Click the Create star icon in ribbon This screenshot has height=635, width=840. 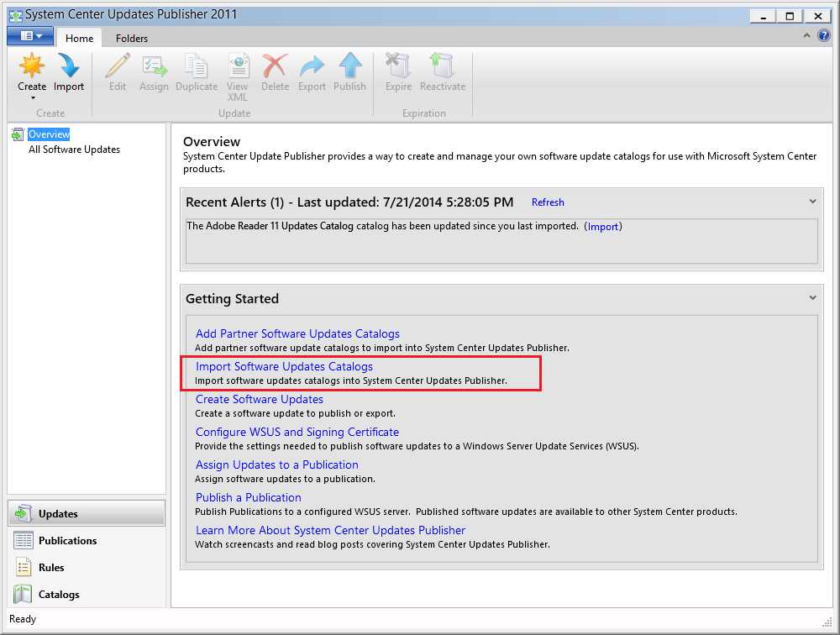[32, 66]
